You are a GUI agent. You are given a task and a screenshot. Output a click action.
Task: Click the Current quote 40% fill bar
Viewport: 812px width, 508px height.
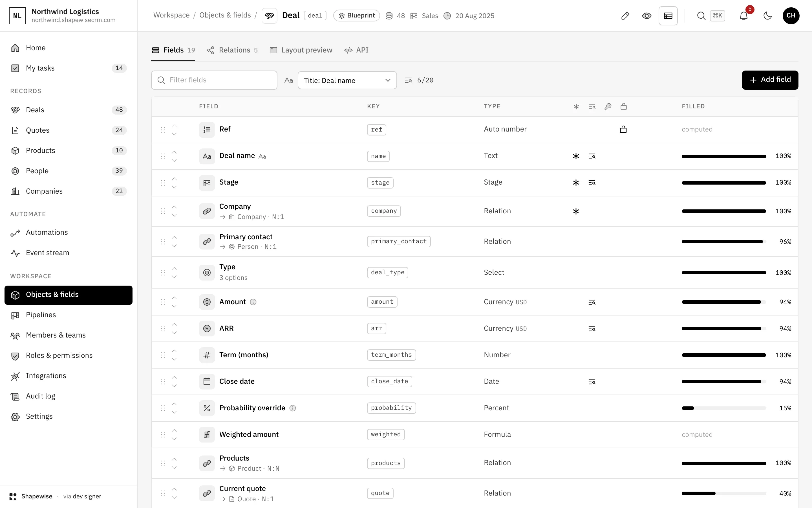click(x=724, y=494)
